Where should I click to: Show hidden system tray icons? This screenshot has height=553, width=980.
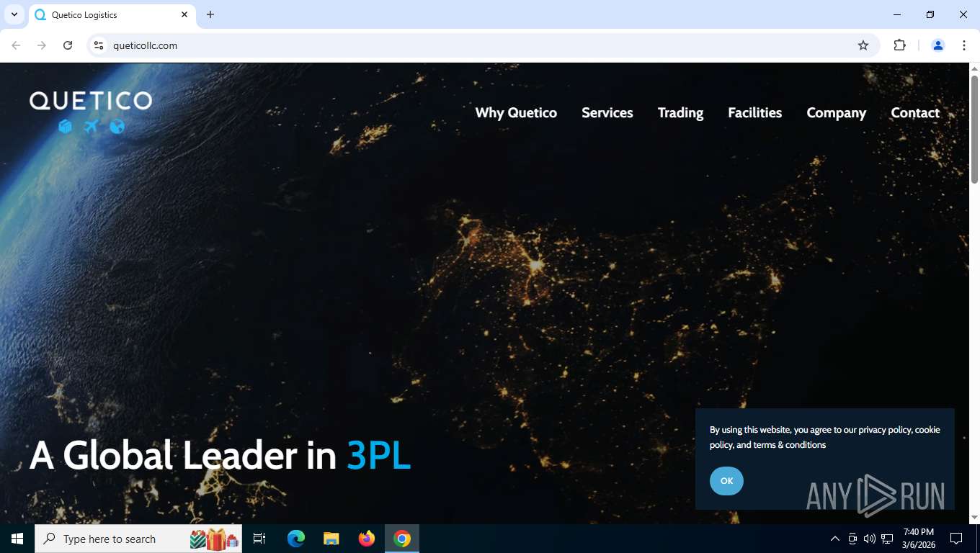click(835, 539)
